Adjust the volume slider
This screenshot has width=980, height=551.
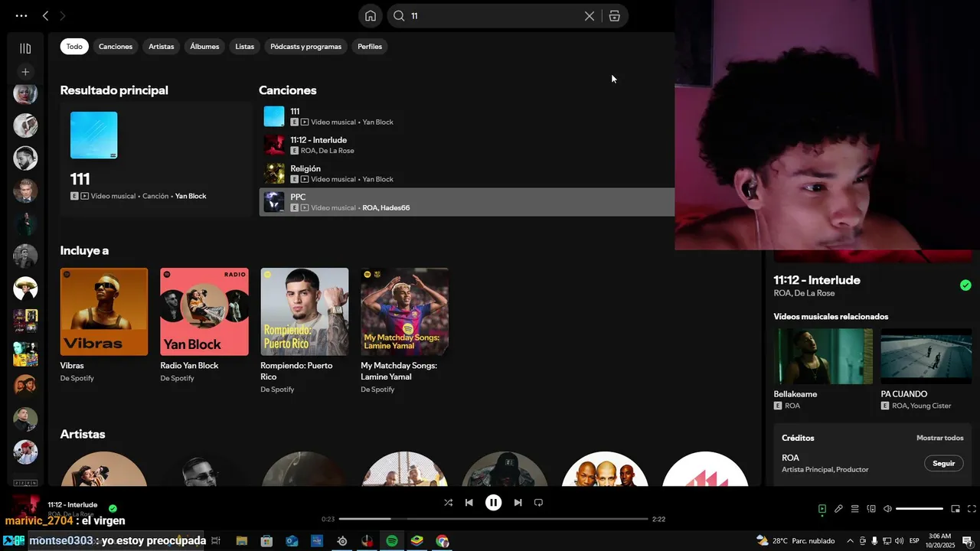click(920, 509)
